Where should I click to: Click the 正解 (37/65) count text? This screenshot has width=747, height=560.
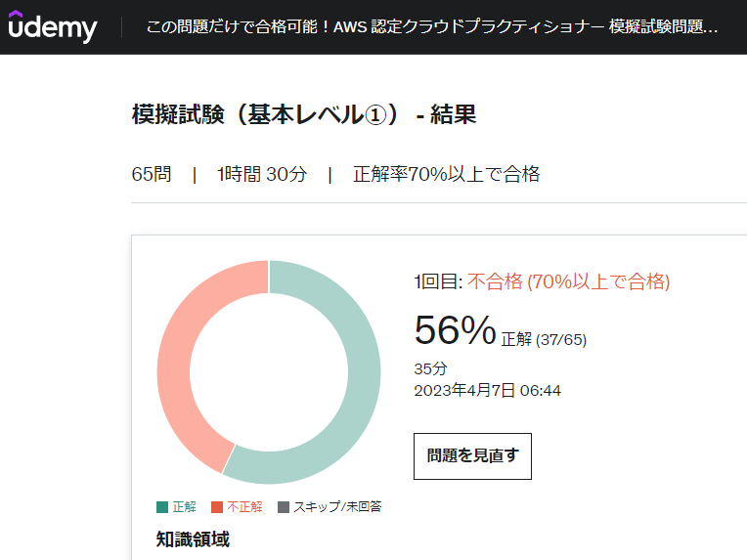click(544, 339)
